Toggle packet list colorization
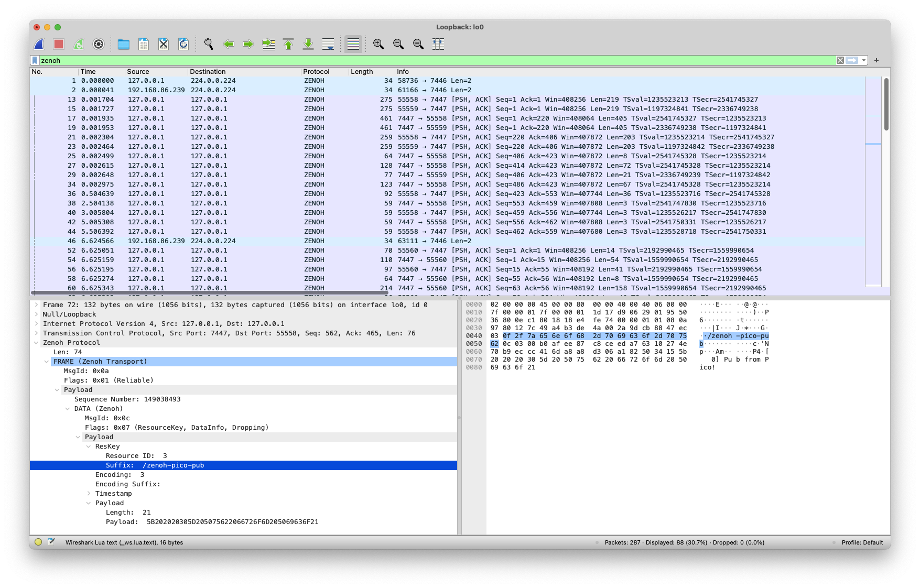 pos(353,44)
